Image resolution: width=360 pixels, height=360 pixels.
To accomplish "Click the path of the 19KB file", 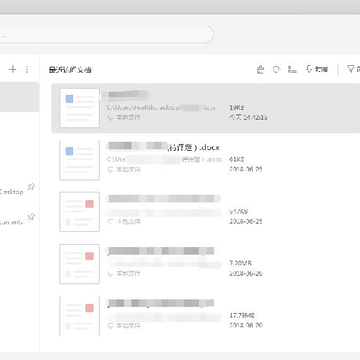I will pos(161,108).
